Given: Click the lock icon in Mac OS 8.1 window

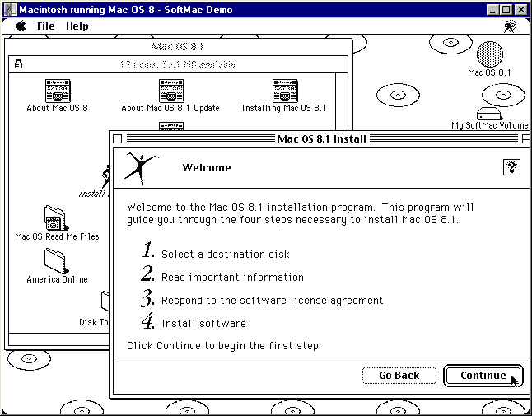Looking at the screenshot, I should [19, 63].
